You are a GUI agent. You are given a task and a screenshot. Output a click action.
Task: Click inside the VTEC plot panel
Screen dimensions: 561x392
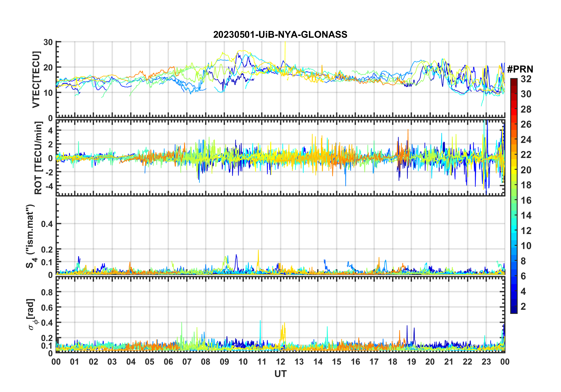pos(280,80)
